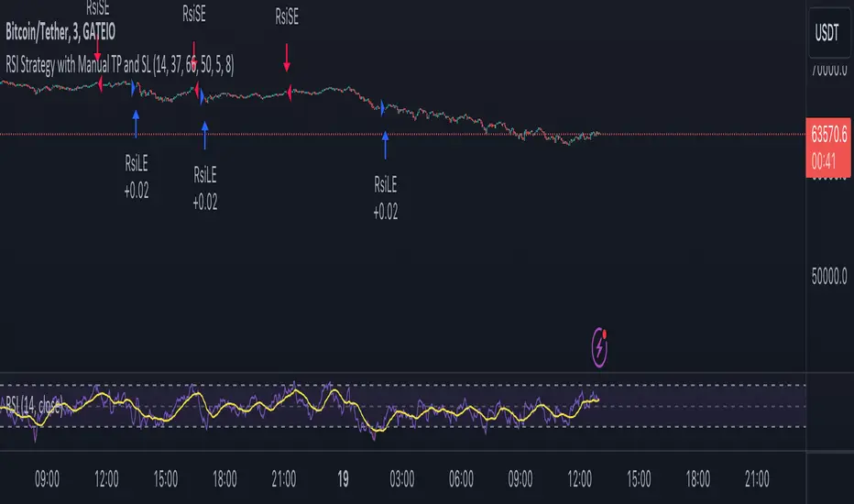Click the RsiSE label above the red arrow near 21:00
Screen dimensions: 854x504
point(287,16)
